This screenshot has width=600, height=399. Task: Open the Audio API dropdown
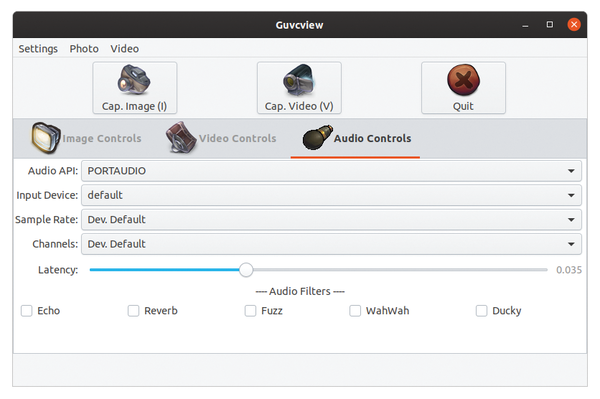pos(331,171)
